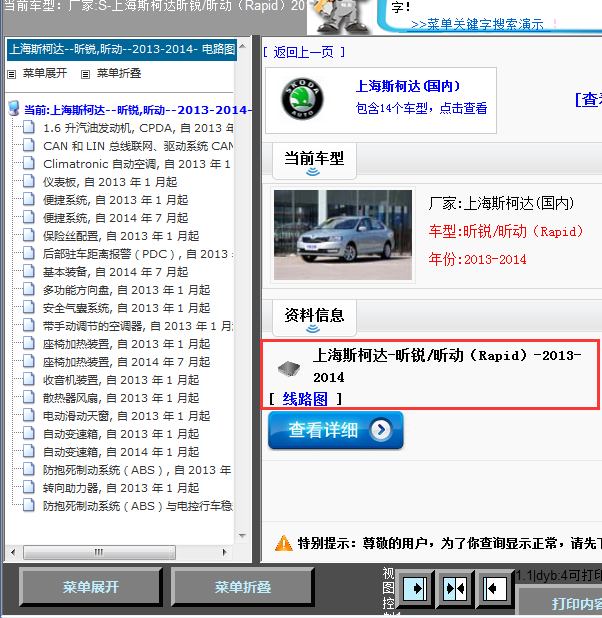Click document icon beside 电动滑动天窗 entry

point(28,415)
